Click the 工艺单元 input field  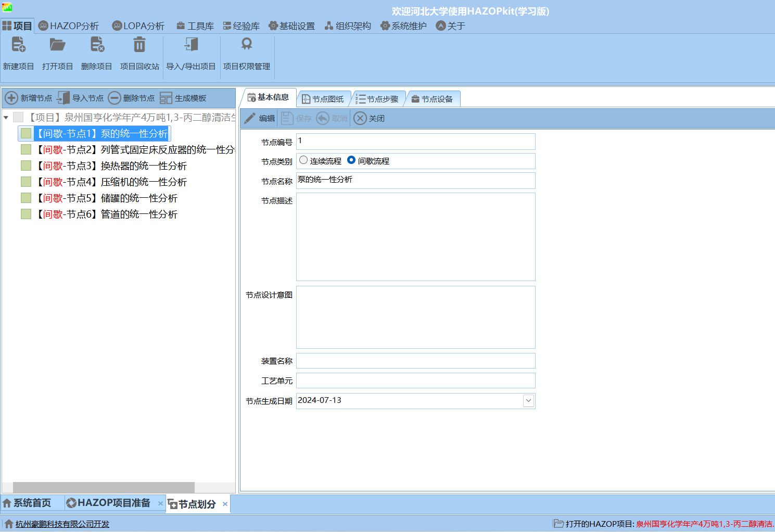coord(416,381)
